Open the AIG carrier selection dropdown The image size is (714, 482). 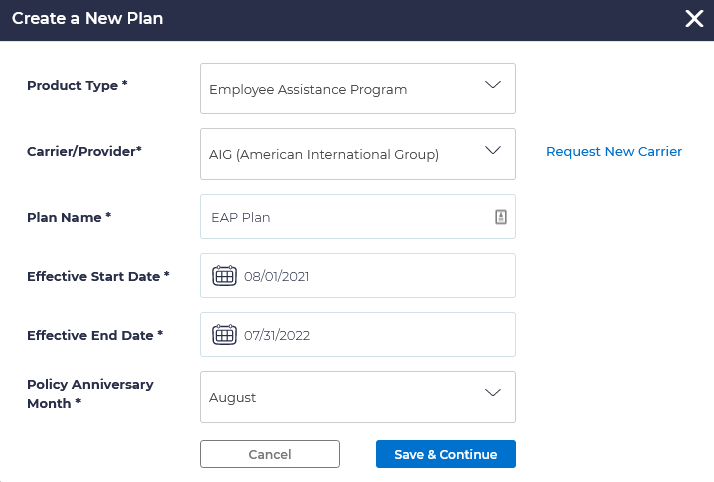coord(357,154)
